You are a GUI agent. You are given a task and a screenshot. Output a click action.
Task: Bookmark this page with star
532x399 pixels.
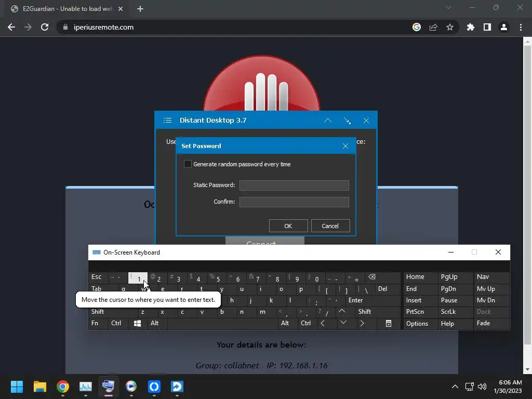point(450,27)
